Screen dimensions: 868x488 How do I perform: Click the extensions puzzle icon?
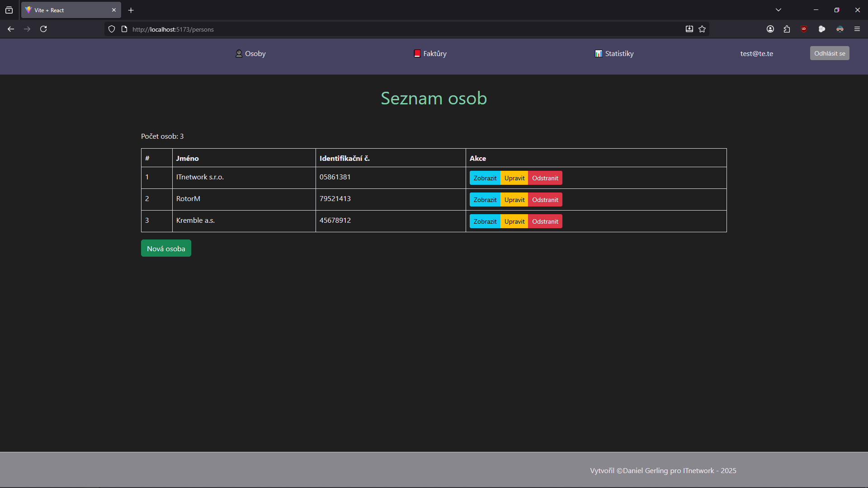click(x=787, y=29)
